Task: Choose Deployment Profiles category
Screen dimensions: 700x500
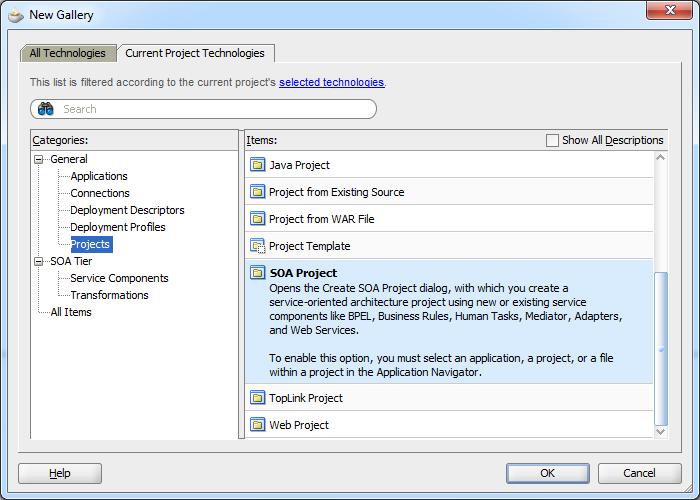Action: [x=118, y=227]
